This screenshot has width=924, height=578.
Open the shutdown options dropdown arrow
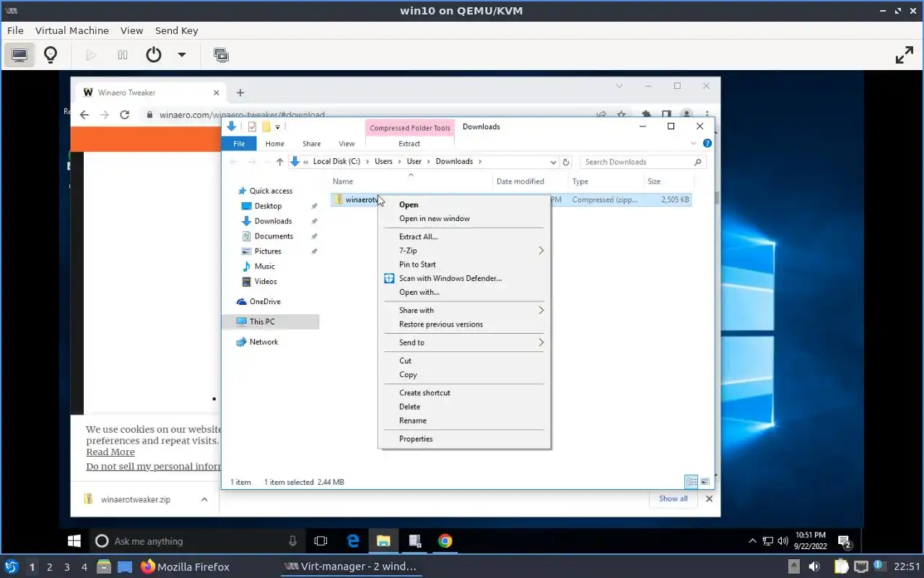click(x=182, y=55)
